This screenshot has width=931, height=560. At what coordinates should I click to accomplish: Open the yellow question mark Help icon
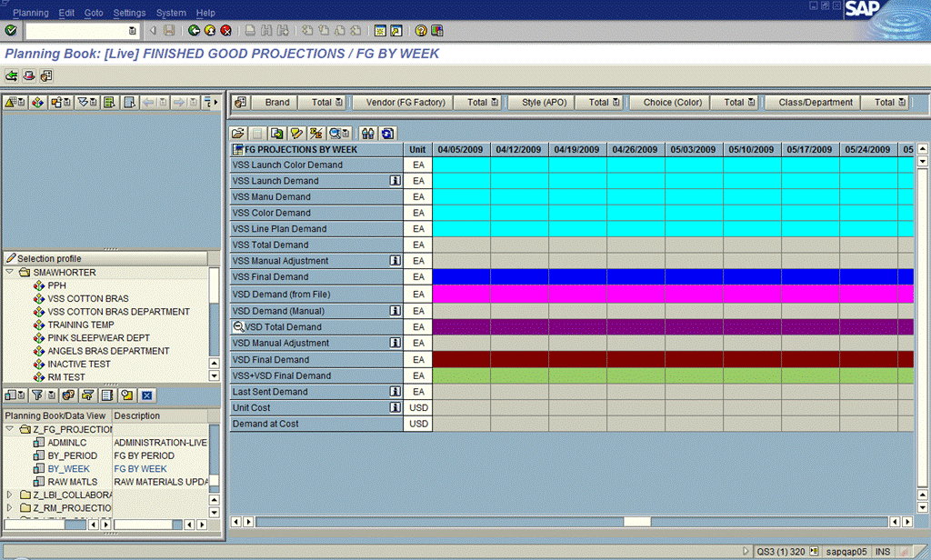pyautogui.click(x=421, y=30)
